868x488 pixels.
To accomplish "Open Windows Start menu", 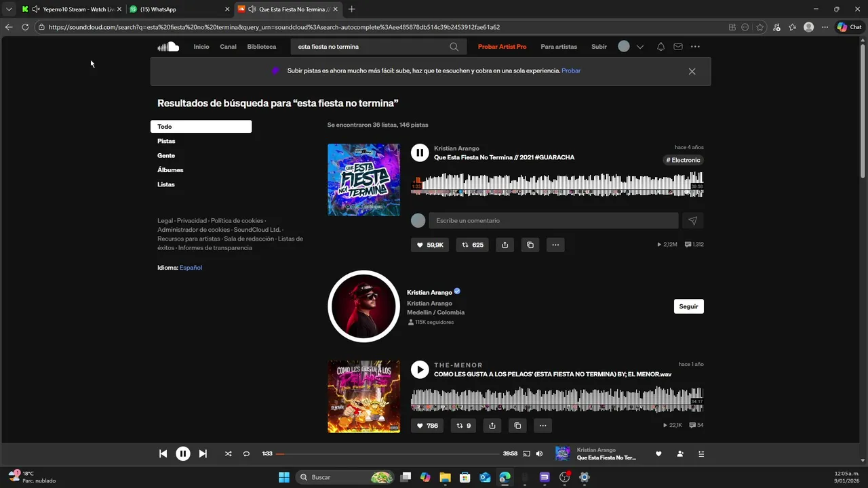I will (284, 477).
